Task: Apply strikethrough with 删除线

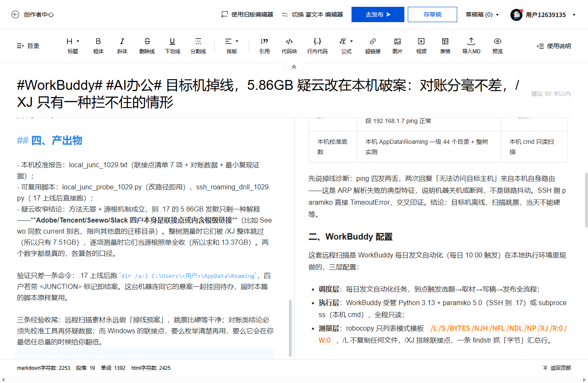Action: 147,46
